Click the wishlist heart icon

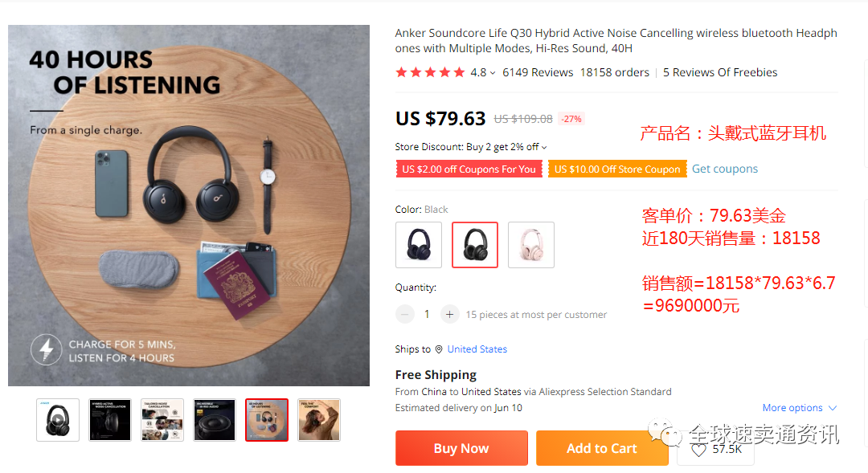tap(698, 451)
